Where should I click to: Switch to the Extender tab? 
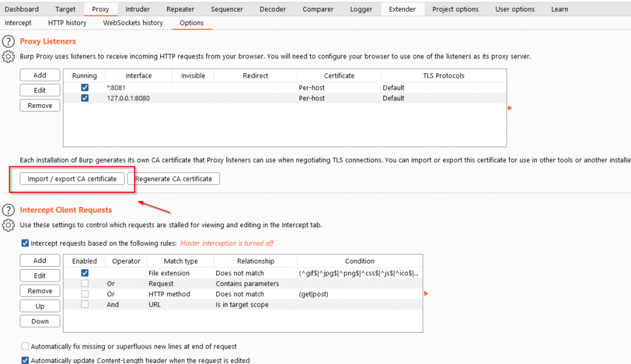402,9
